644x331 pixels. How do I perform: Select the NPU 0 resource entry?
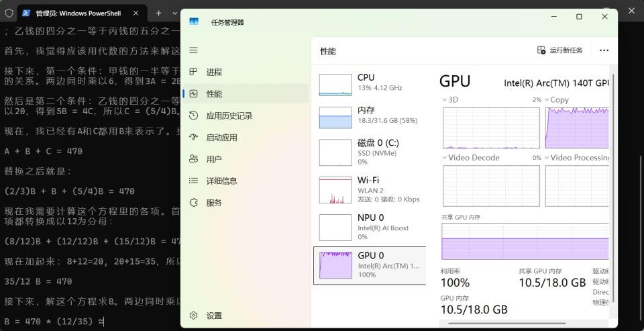click(x=370, y=227)
